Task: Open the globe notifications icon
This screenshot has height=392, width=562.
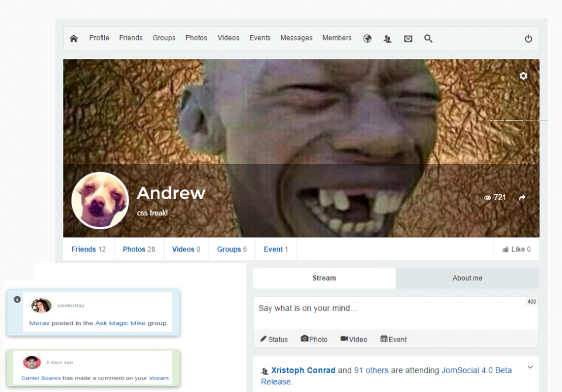Action: coord(368,39)
